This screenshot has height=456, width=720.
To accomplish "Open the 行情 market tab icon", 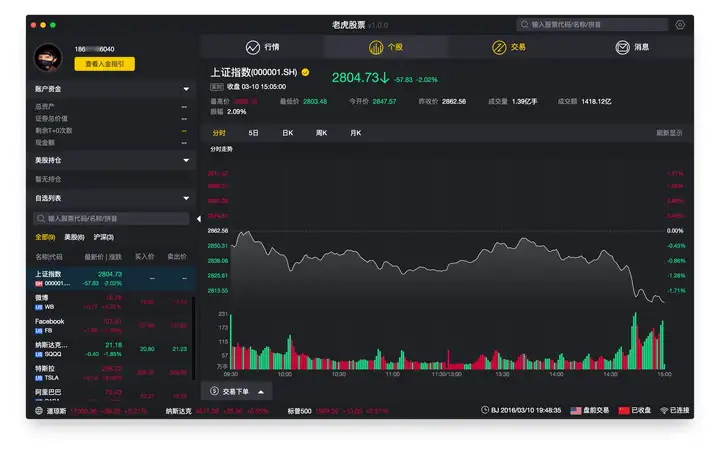I will coord(253,47).
